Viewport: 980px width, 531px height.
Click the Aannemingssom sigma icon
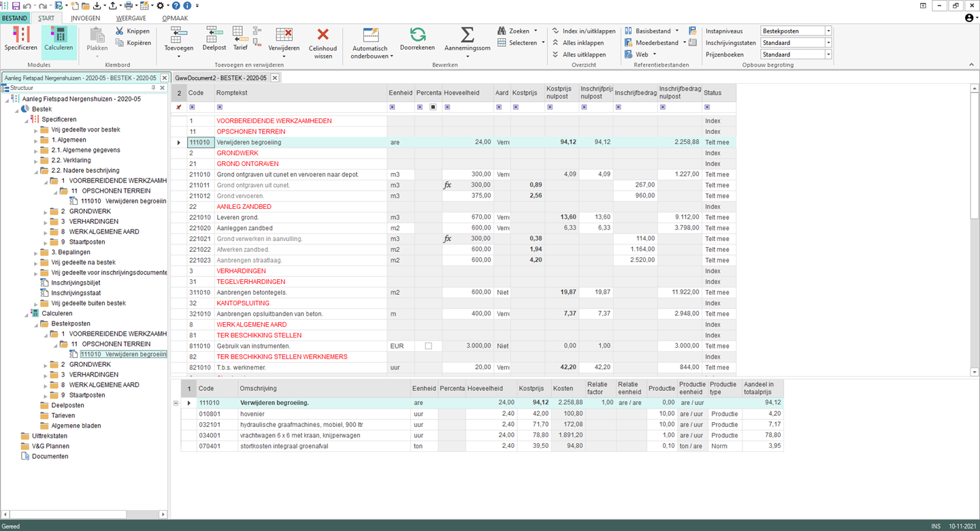pos(467,34)
